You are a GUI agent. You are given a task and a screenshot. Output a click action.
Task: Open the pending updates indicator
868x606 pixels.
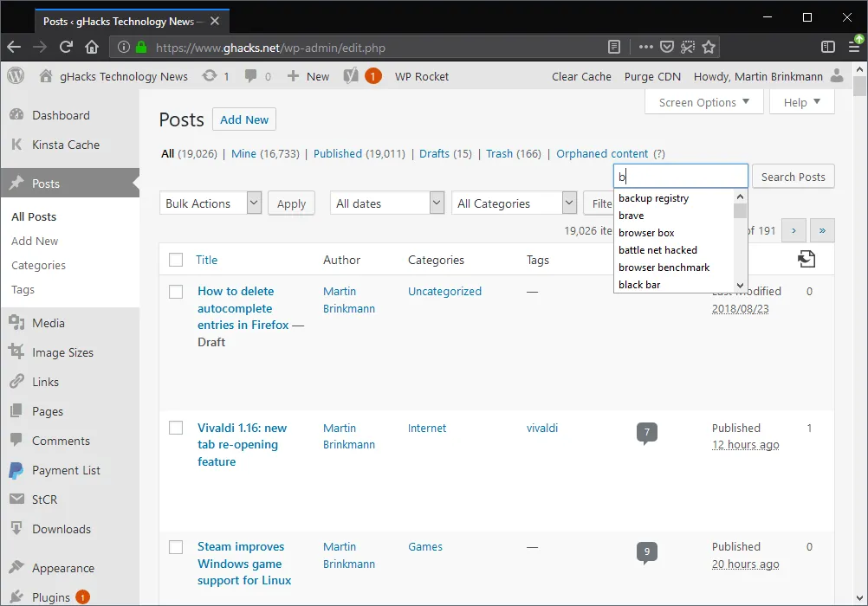216,76
